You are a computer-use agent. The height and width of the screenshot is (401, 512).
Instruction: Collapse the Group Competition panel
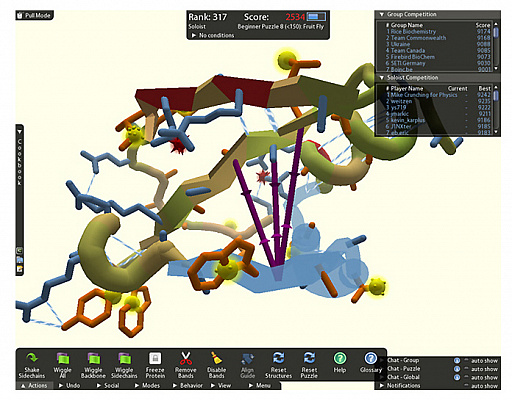click(x=382, y=14)
